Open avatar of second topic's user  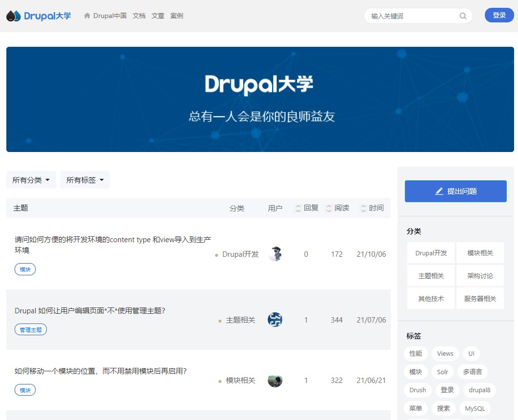pyautogui.click(x=275, y=320)
